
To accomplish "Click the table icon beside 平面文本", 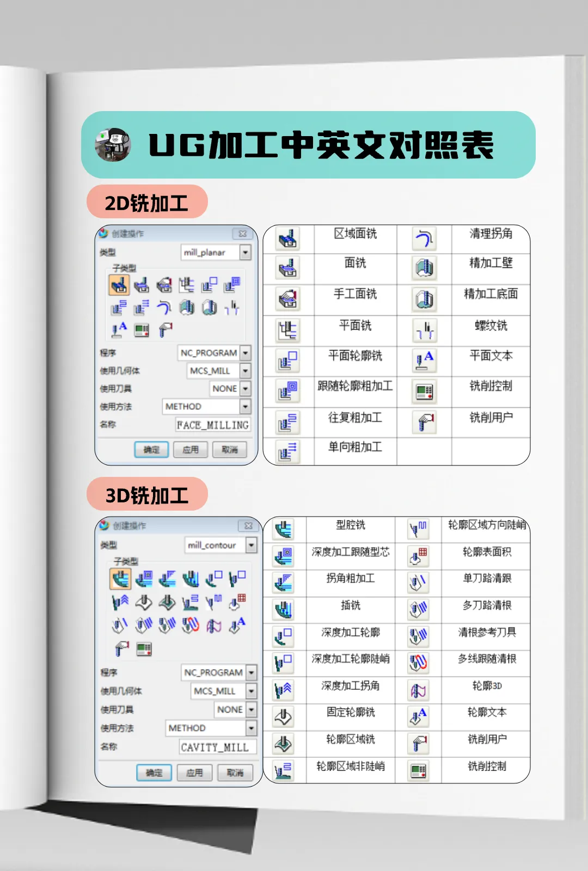I will click(425, 360).
